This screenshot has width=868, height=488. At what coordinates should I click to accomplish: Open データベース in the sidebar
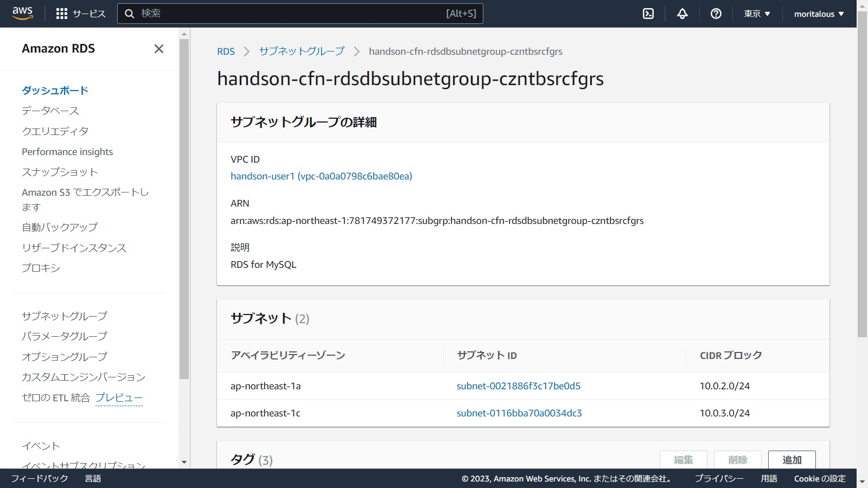point(50,111)
